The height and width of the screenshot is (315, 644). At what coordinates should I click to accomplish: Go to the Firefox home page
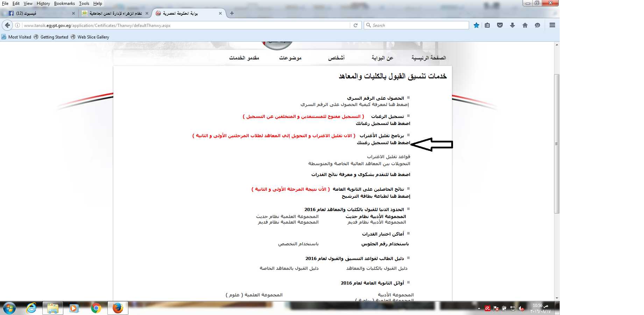point(525,25)
